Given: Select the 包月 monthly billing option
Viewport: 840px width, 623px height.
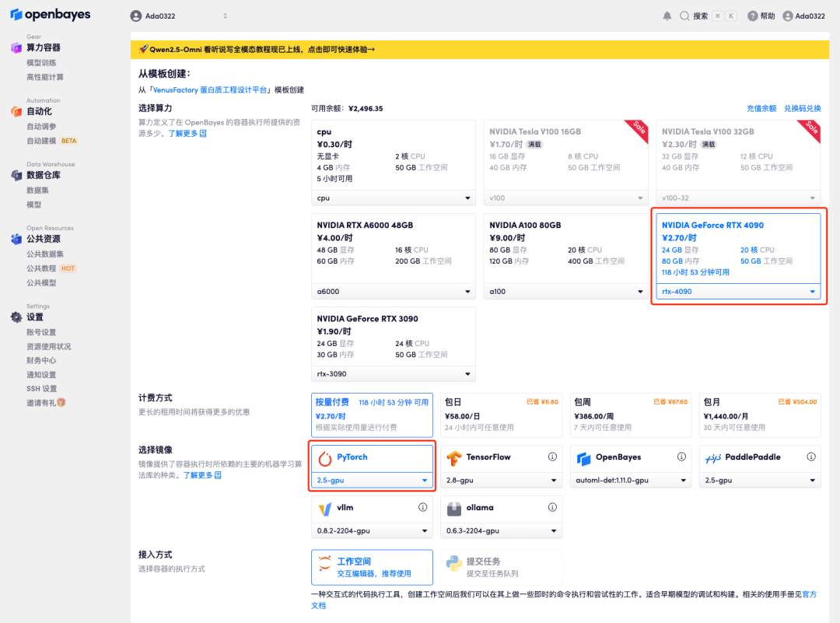Looking at the screenshot, I should point(759,414).
